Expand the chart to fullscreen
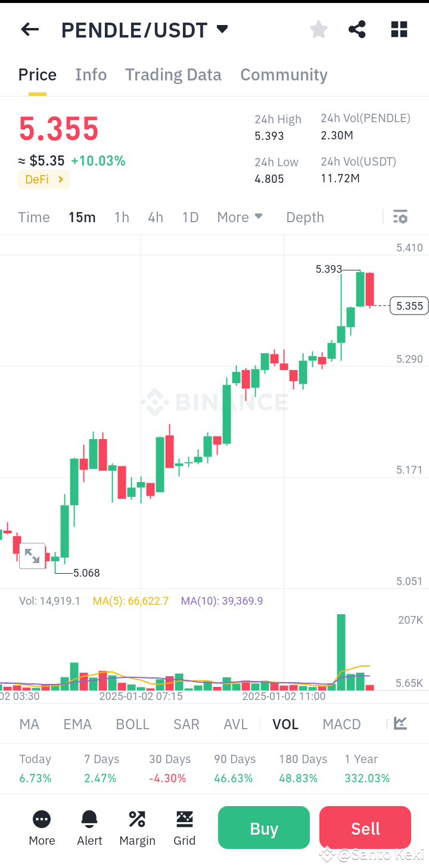The image size is (429, 868). coord(33,555)
